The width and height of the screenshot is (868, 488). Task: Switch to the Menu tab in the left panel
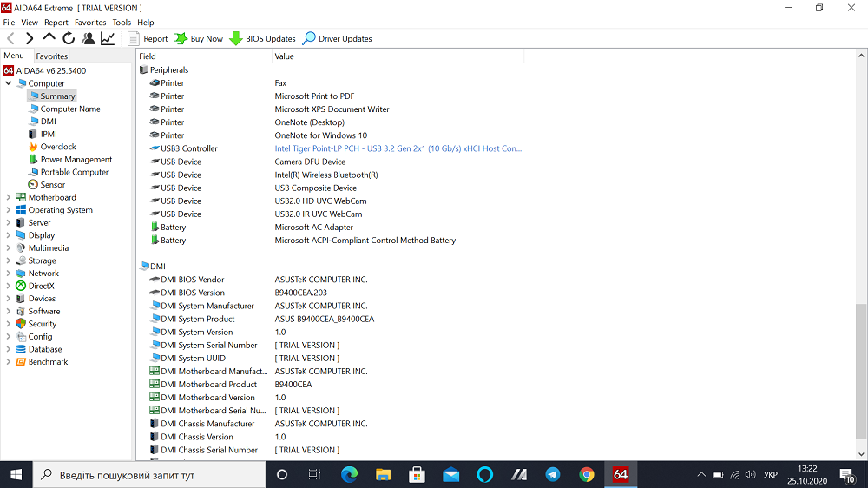click(x=14, y=56)
